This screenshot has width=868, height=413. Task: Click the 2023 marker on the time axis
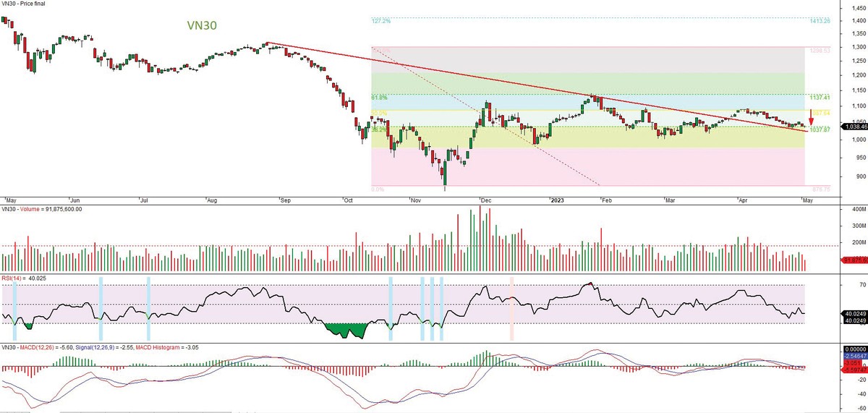tap(559, 198)
